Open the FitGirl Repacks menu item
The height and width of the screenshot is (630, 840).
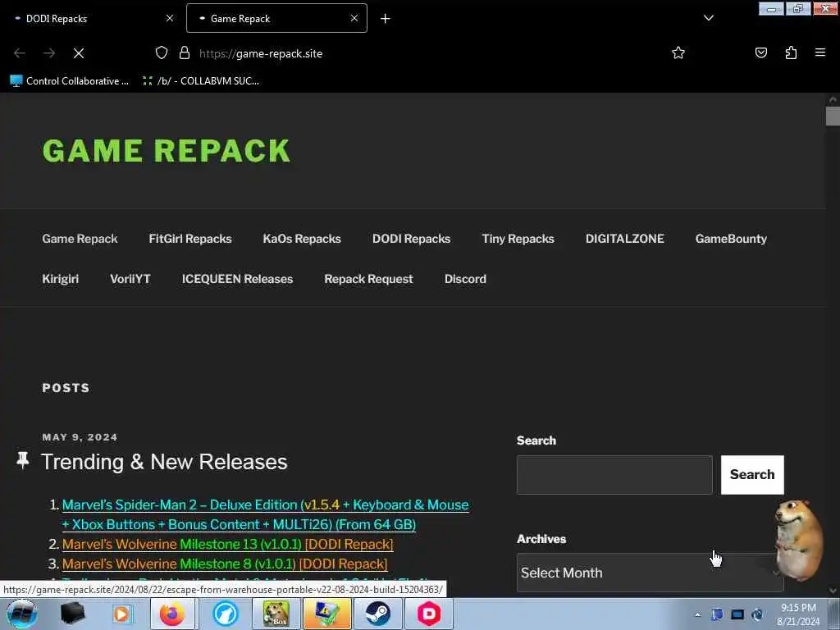190,239
